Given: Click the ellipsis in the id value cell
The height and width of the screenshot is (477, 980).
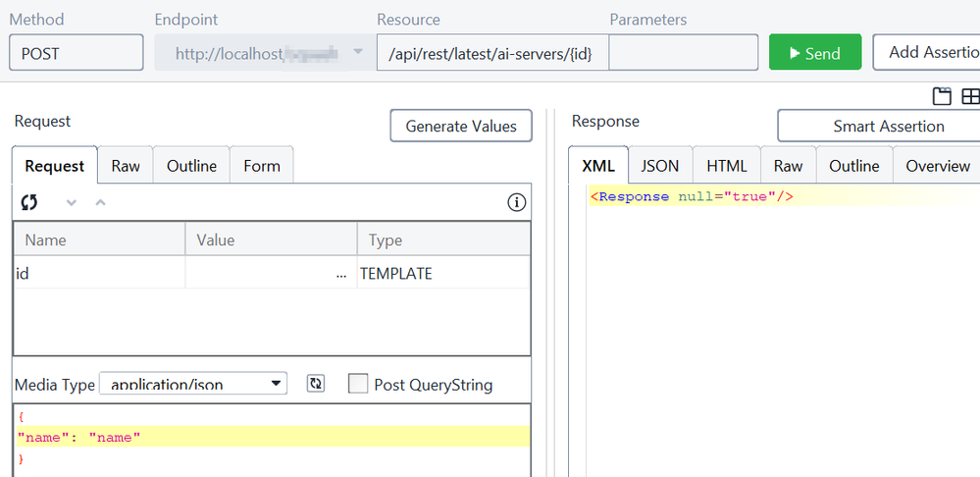Looking at the screenshot, I should (x=340, y=275).
